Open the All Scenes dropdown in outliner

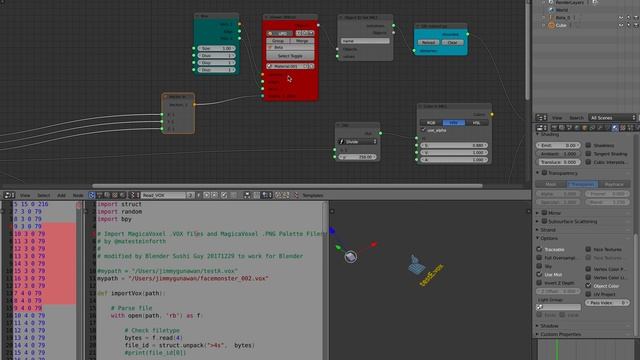[612, 118]
